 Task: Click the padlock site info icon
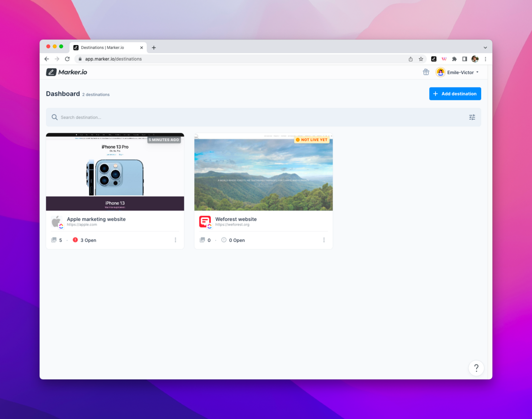click(x=80, y=59)
